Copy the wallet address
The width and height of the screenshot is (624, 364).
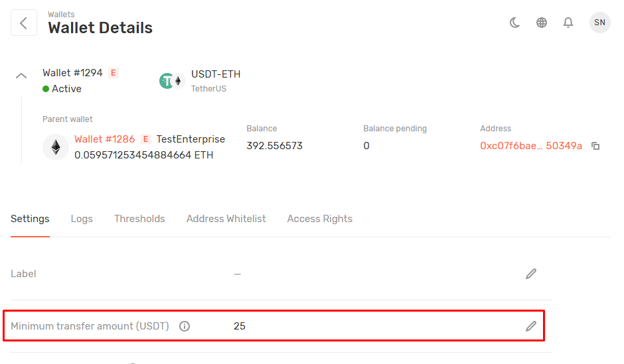595,146
